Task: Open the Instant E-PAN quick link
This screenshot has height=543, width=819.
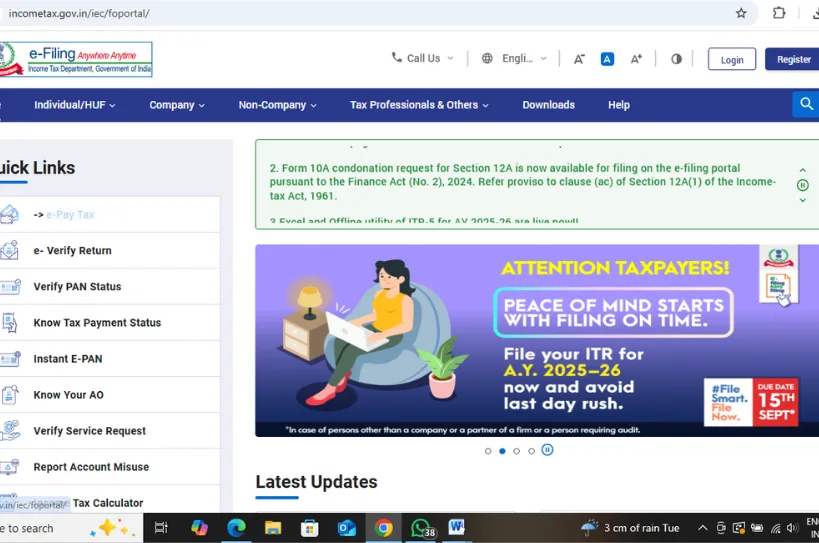Action: (68, 359)
